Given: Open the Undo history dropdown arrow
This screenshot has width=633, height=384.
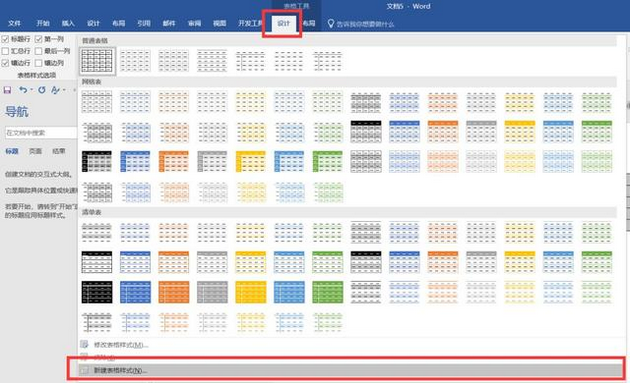Looking at the screenshot, I should click(31, 90).
